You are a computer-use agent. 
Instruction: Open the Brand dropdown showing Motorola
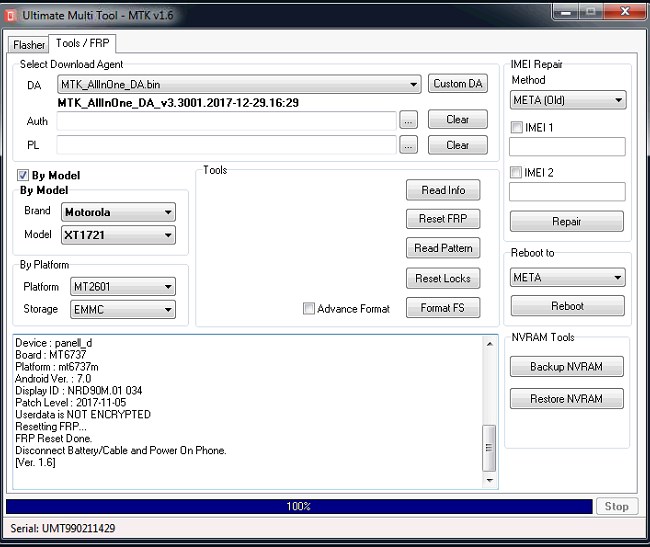coord(118,212)
